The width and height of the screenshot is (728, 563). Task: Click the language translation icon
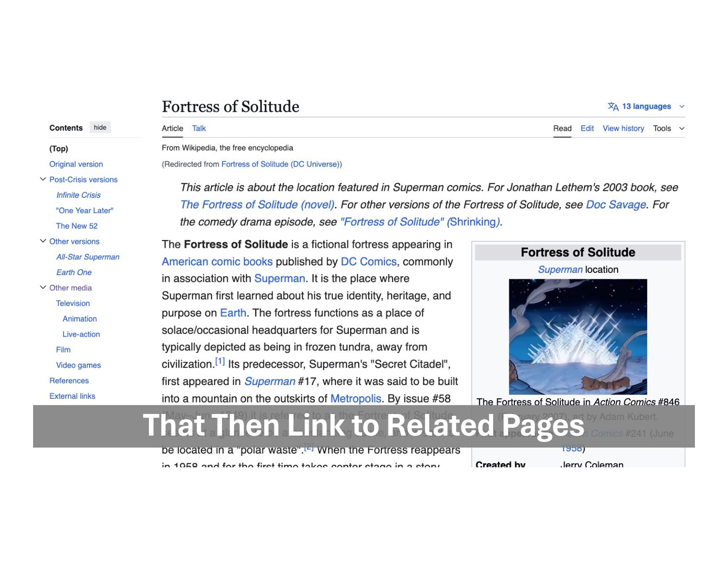[613, 107]
